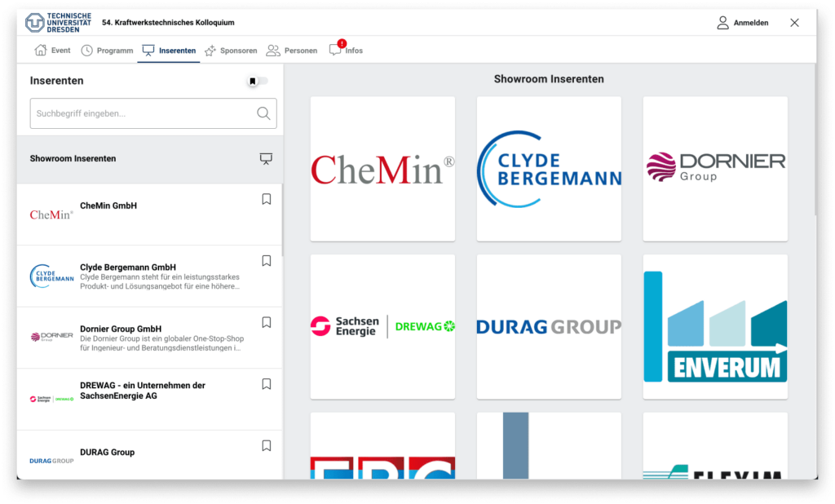Bookmark Dornier Group GmbH entry
The width and height of the screenshot is (835, 504).
(x=266, y=322)
